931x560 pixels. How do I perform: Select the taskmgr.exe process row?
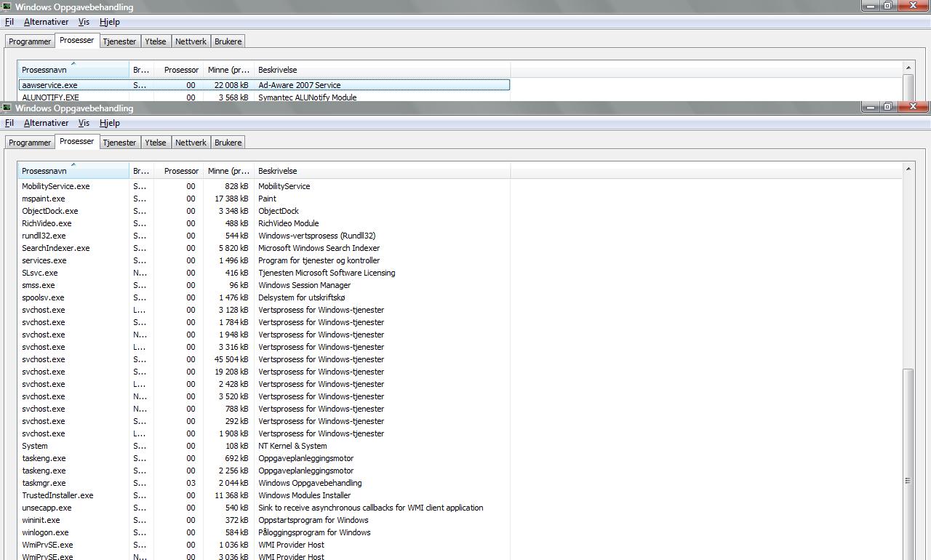click(x=264, y=483)
